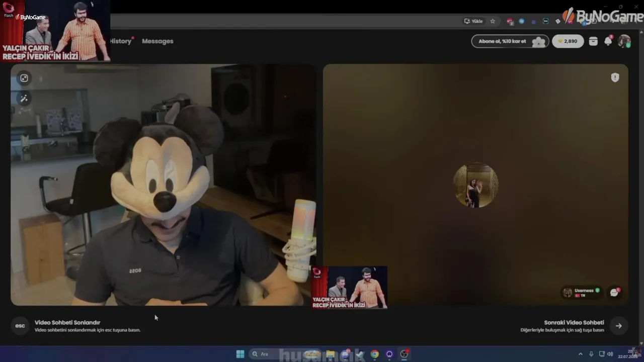
Task: Click the 'Sonraki Video Sohbeti' label
Action: pos(574,323)
